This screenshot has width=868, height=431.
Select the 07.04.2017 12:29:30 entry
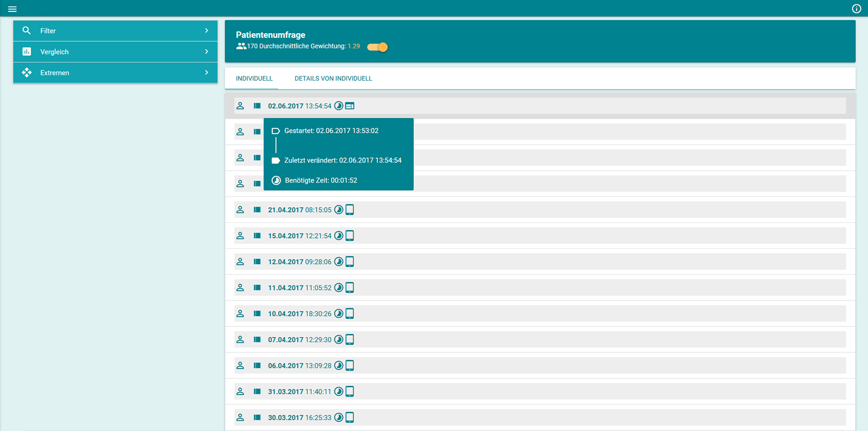540,340
